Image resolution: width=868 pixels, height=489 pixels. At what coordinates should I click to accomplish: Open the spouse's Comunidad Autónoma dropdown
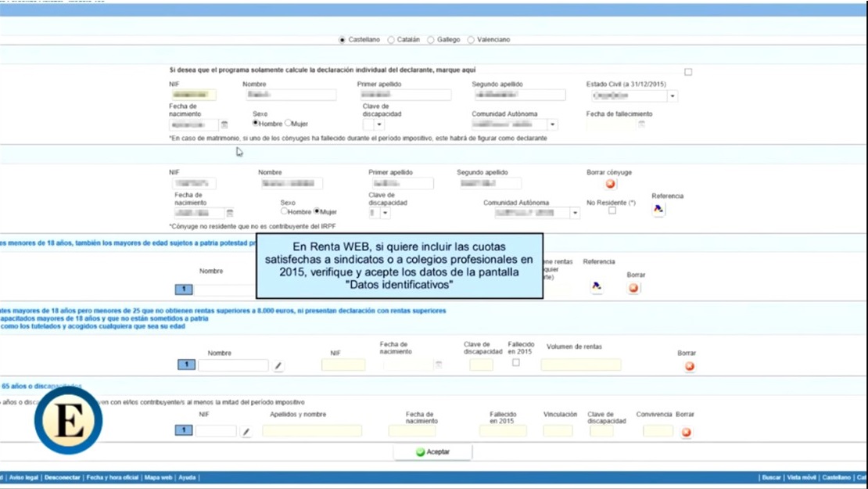(x=576, y=213)
